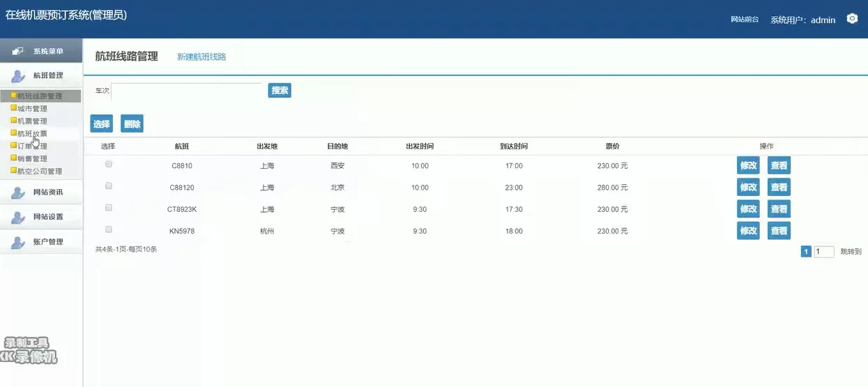Click 查看 for flight CT8923K
The image size is (868, 387).
(779, 208)
